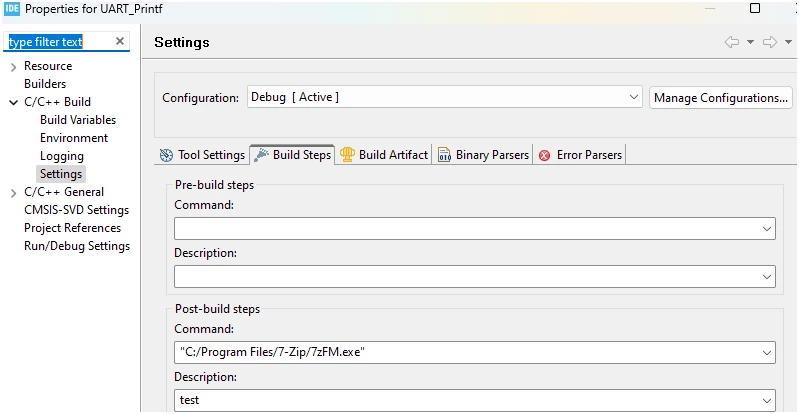Select Build Variables in the tree
The height and width of the screenshot is (414, 799).
(x=78, y=120)
